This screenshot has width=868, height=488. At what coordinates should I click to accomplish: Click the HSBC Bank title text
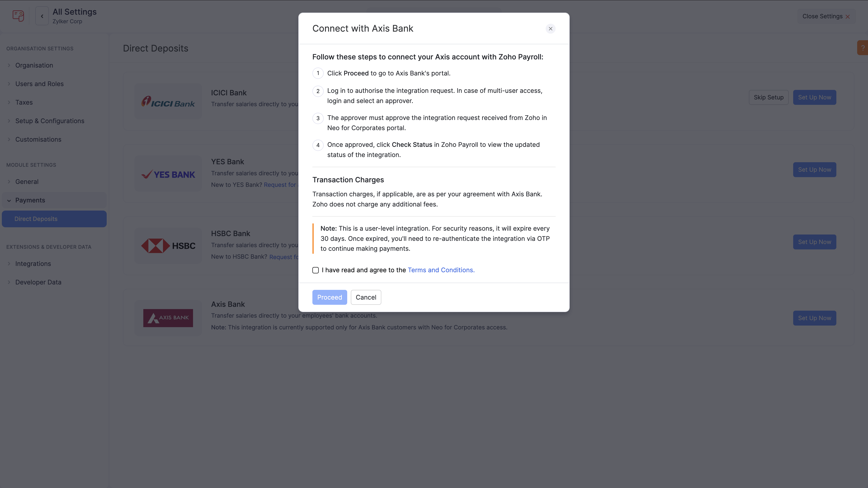click(231, 233)
